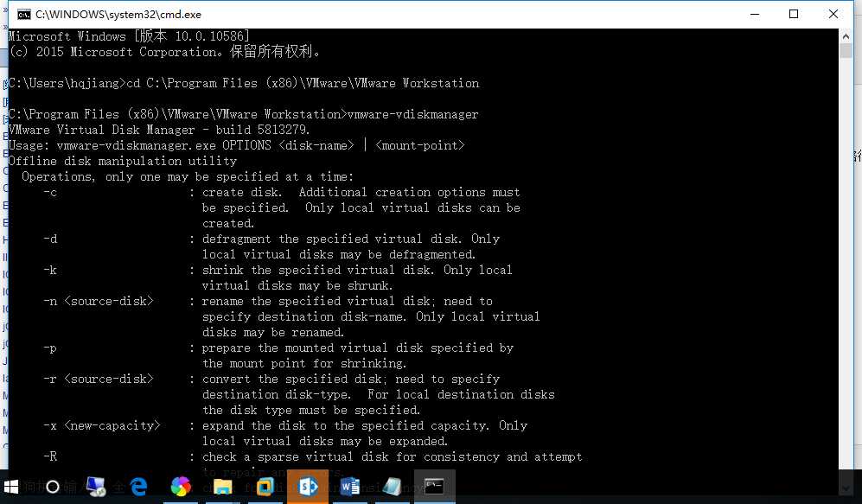Click "shrink the specified virtual disk" text
This screenshot has width=862, height=504.
coord(317,270)
